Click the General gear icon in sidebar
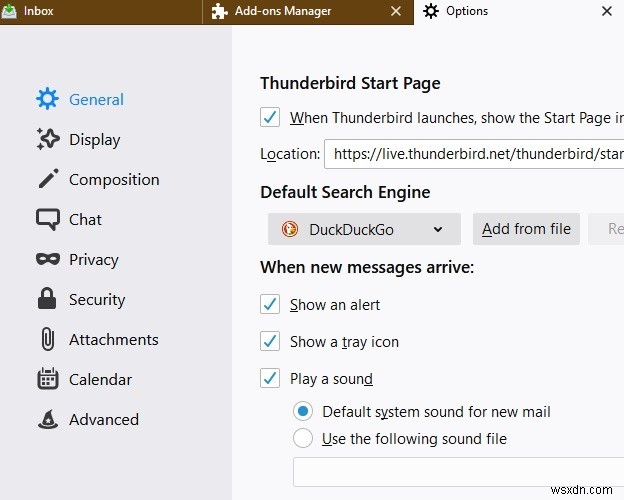This screenshot has height=500, width=624. (47, 99)
